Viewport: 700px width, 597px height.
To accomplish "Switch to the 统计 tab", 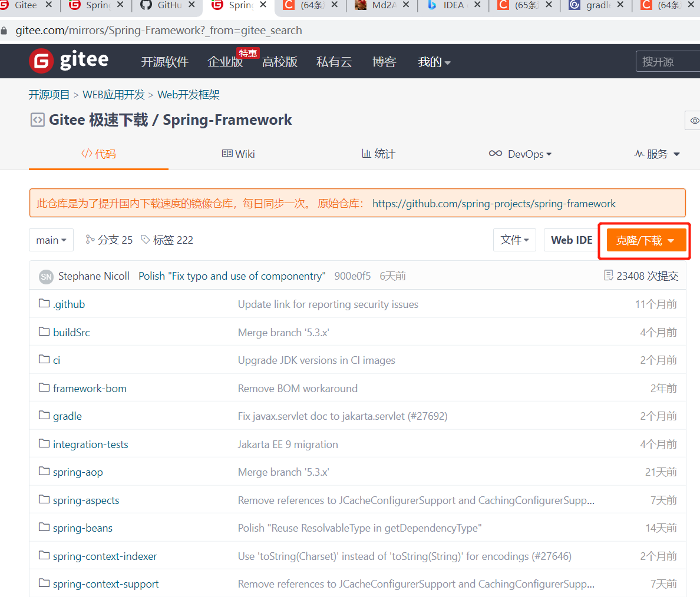I will click(x=378, y=154).
